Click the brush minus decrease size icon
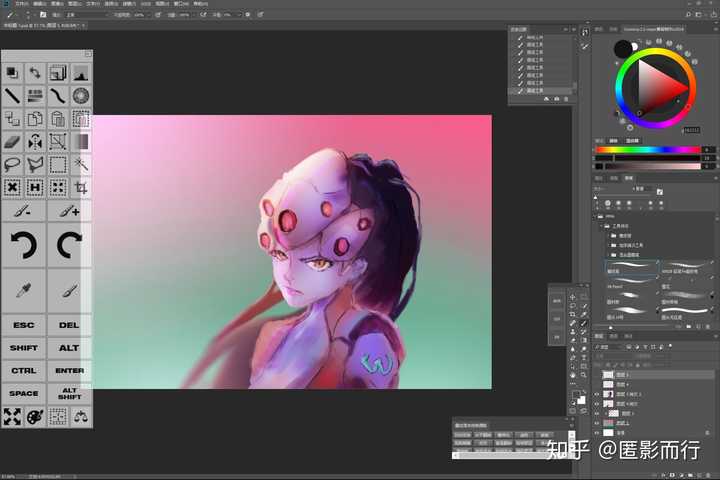Viewport: 720px width, 480px height. (x=23, y=211)
